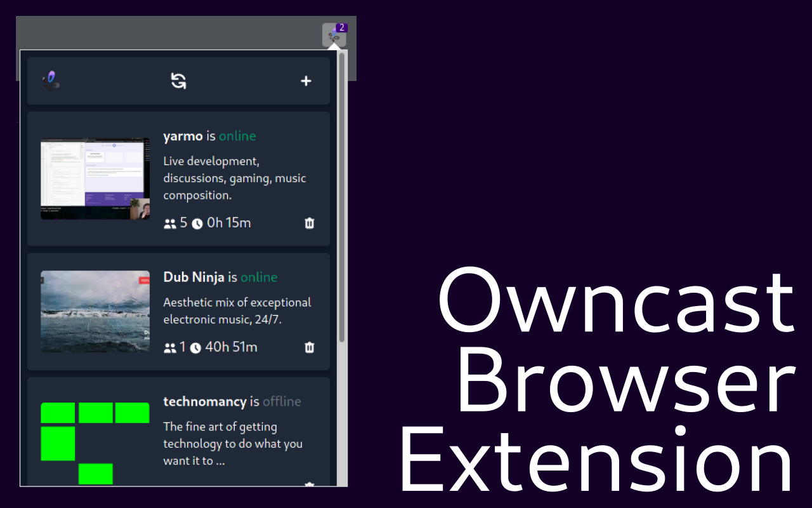Delete the technomancy stream entry
The width and height of the screenshot is (812, 508).
coord(309,485)
